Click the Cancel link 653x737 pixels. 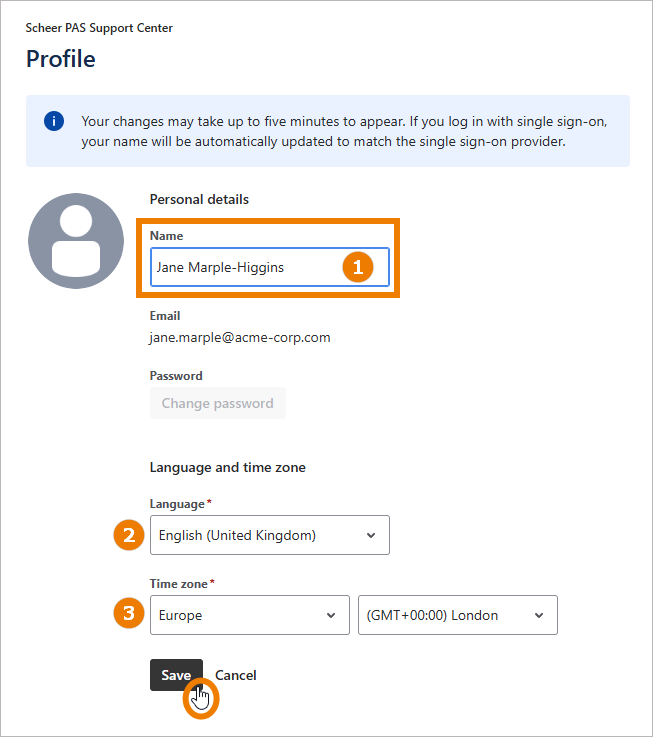(236, 675)
